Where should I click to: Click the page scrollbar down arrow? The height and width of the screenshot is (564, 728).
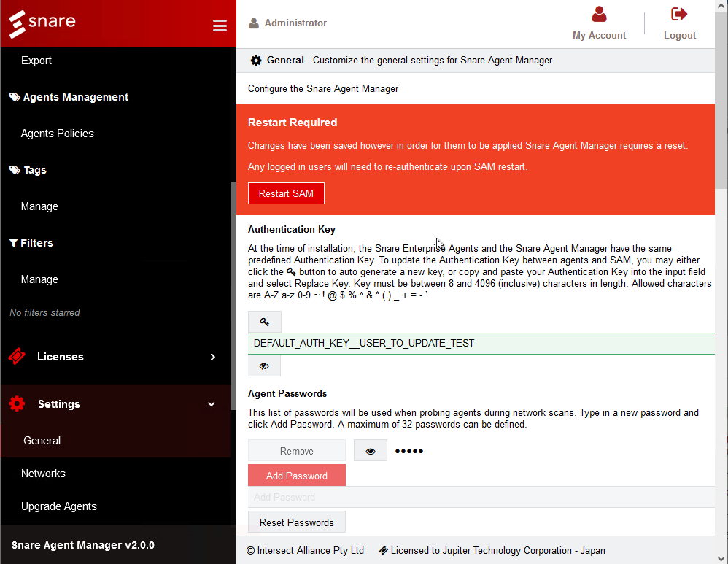[721, 558]
